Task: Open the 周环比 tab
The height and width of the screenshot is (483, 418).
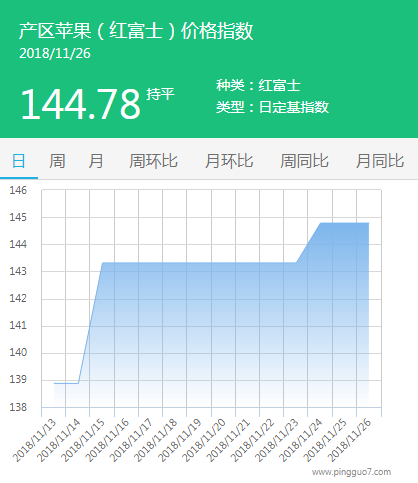Action: (153, 161)
